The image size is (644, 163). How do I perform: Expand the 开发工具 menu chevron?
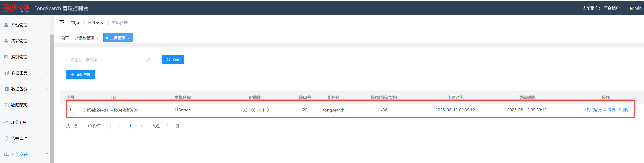(x=47, y=122)
